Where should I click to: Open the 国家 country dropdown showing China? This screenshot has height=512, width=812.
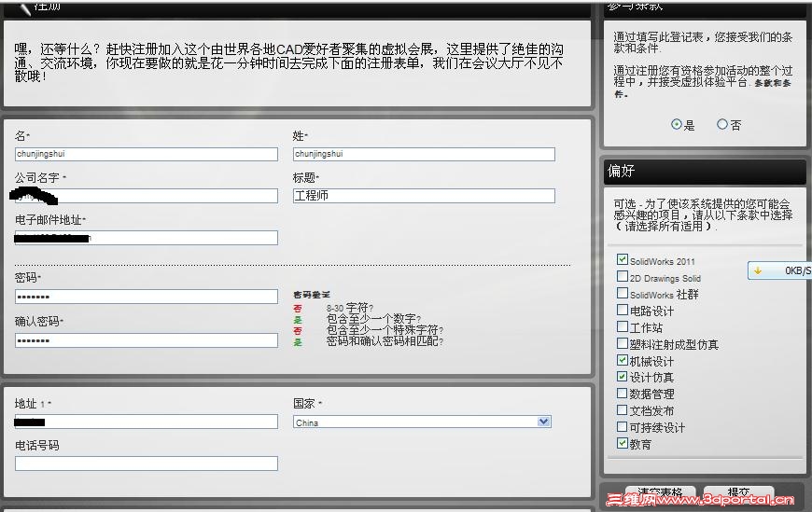(x=422, y=422)
